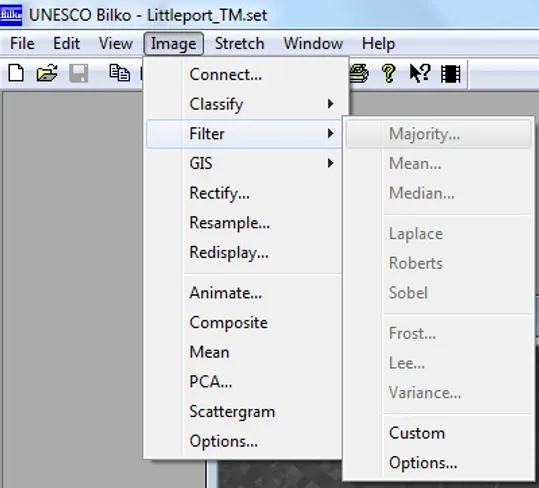Click the Print toolbar icon

tap(359, 73)
